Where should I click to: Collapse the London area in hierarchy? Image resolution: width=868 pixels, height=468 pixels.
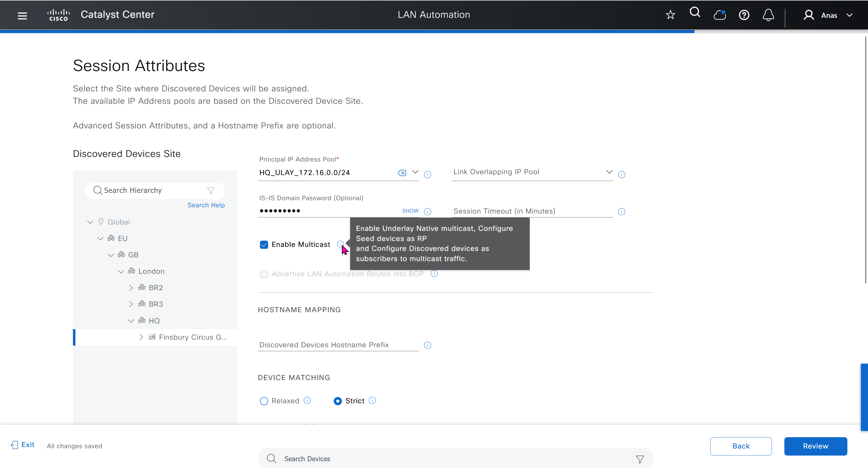(x=121, y=271)
